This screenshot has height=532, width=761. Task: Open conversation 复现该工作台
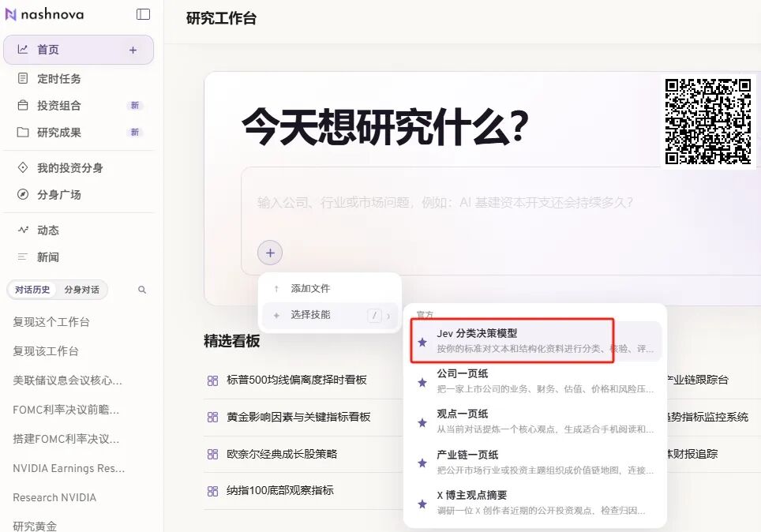point(46,351)
